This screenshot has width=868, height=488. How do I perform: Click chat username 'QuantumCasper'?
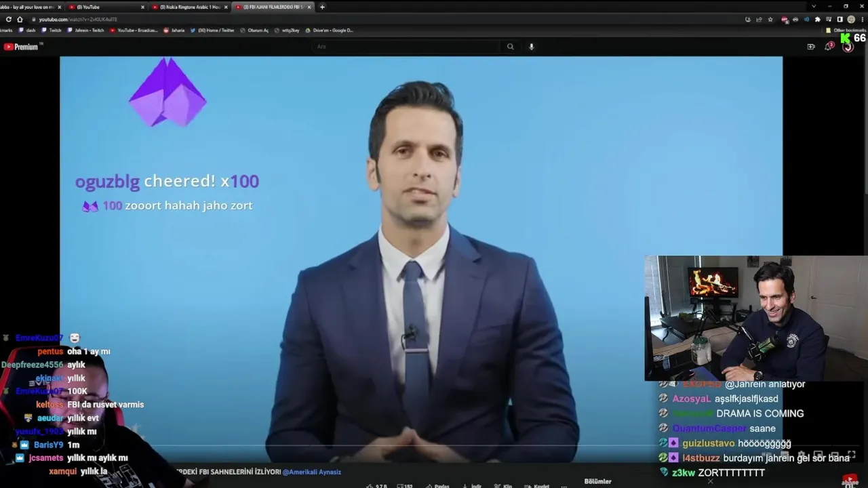[709, 428]
